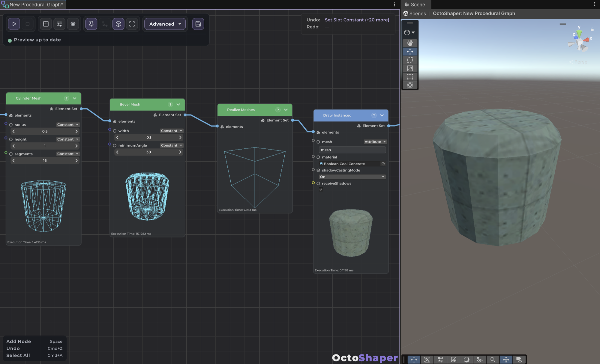Select the Rotate tool in Scene toolbar
The width and height of the screenshot is (600, 364).
pos(410,60)
